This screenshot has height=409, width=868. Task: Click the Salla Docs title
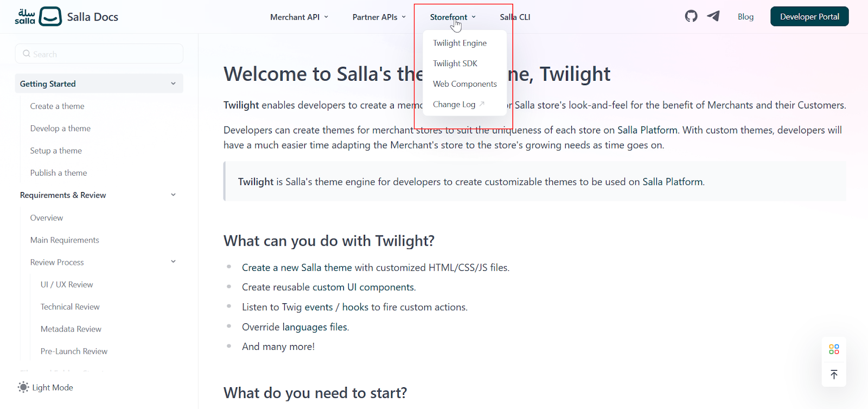93,17
